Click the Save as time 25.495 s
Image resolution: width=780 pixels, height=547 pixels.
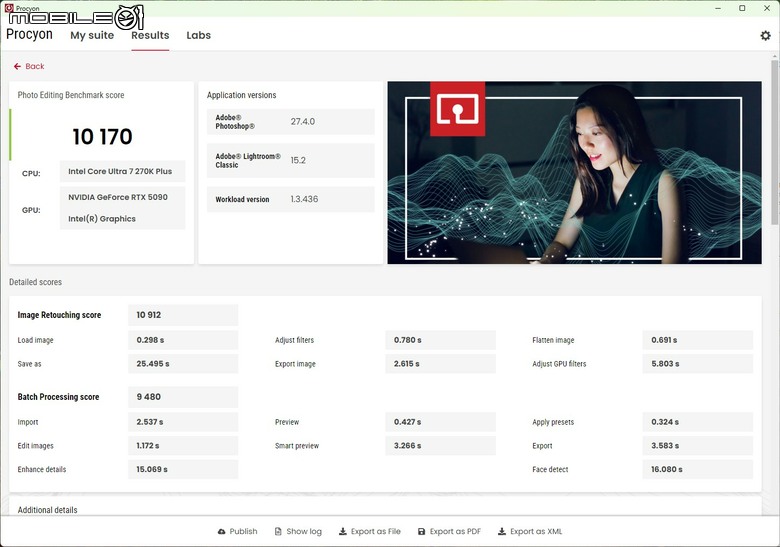(x=183, y=364)
